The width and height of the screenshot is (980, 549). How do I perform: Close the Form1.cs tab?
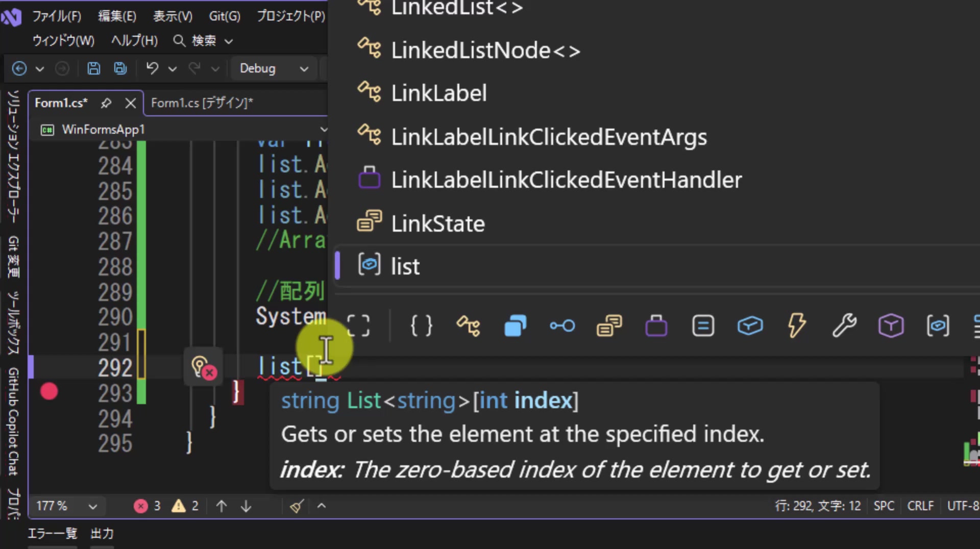pyautogui.click(x=131, y=103)
